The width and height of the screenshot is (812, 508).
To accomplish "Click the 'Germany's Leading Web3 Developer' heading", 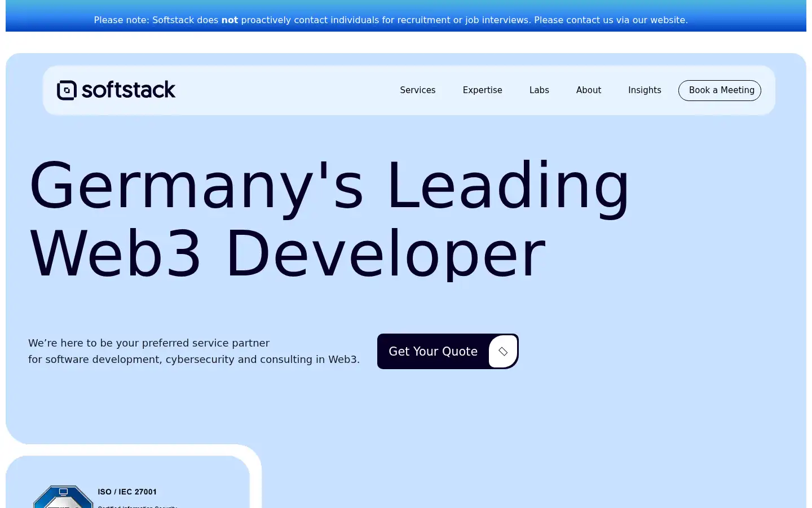I will point(329,219).
